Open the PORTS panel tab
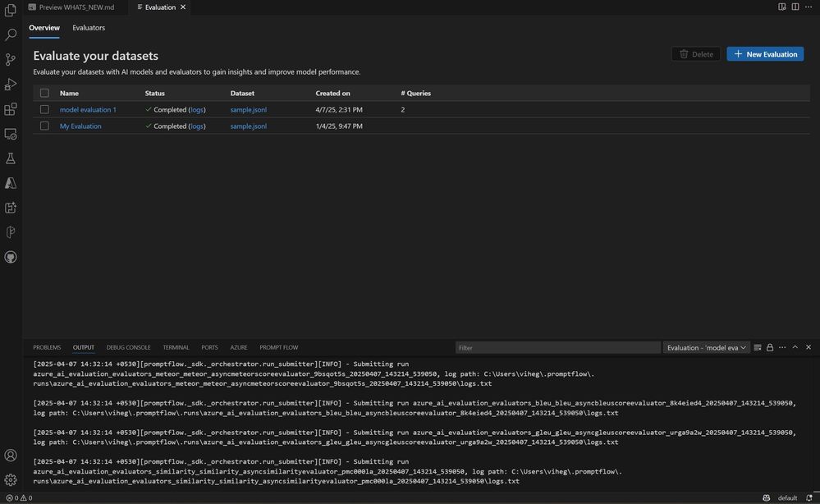820x504 pixels. pyautogui.click(x=209, y=347)
